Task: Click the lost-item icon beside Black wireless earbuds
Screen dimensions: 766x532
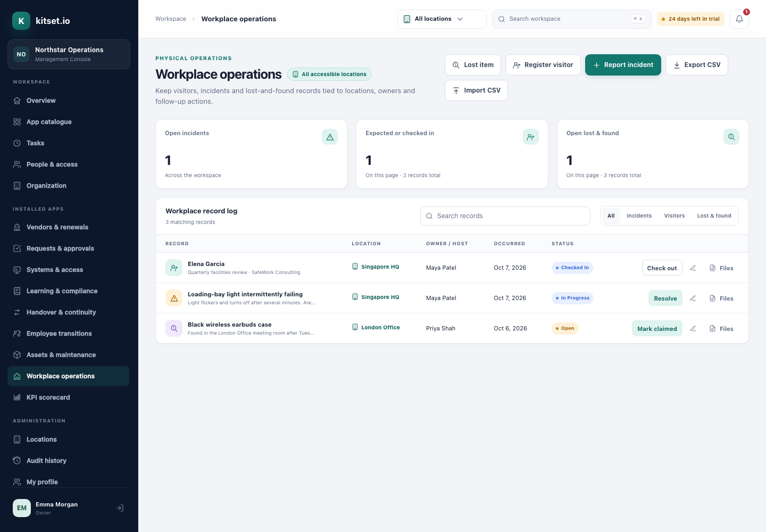Action: point(174,328)
